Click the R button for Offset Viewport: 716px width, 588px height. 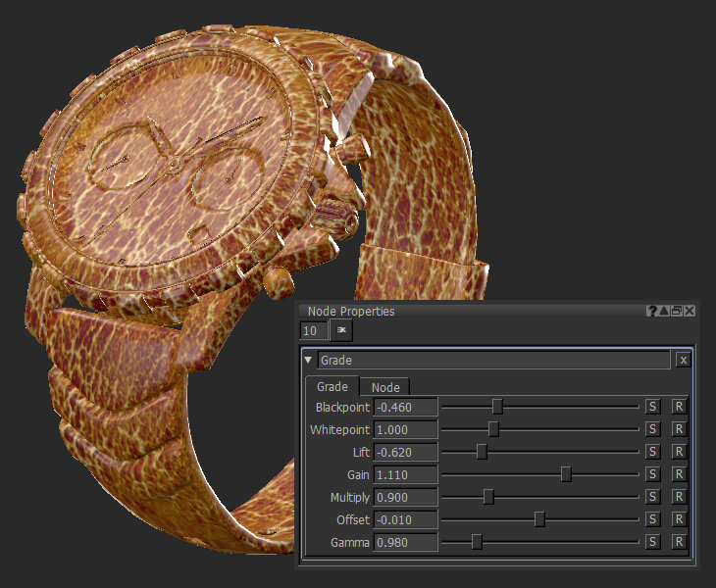coord(679,519)
